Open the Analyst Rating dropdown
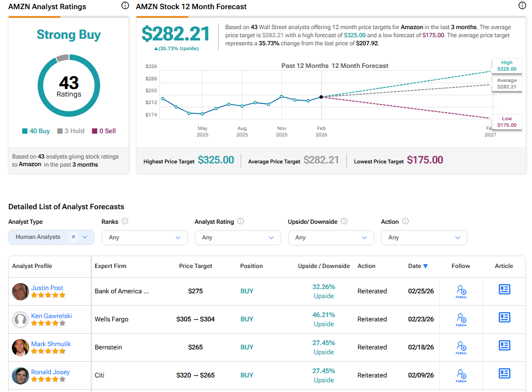 tap(237, 237)
